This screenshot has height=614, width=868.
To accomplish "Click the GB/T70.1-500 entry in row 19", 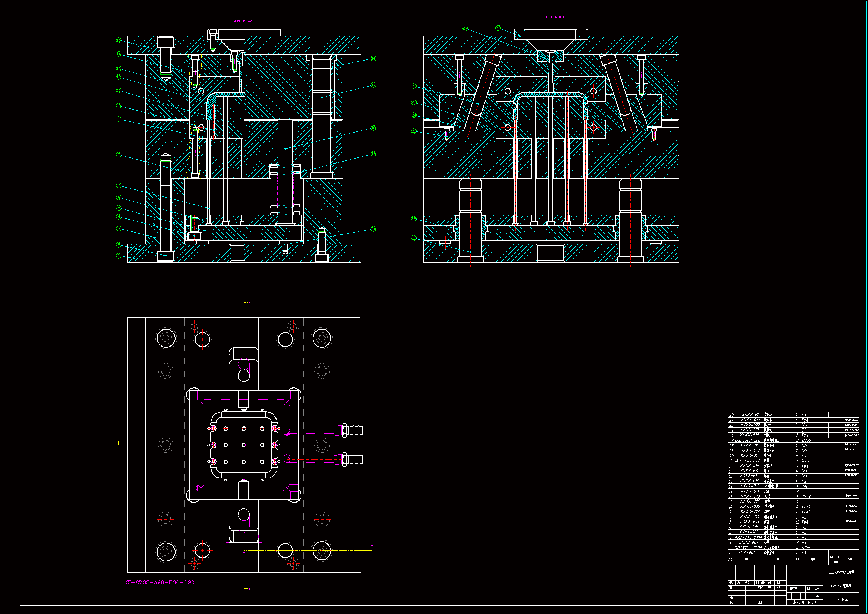I will coord(747,461).
